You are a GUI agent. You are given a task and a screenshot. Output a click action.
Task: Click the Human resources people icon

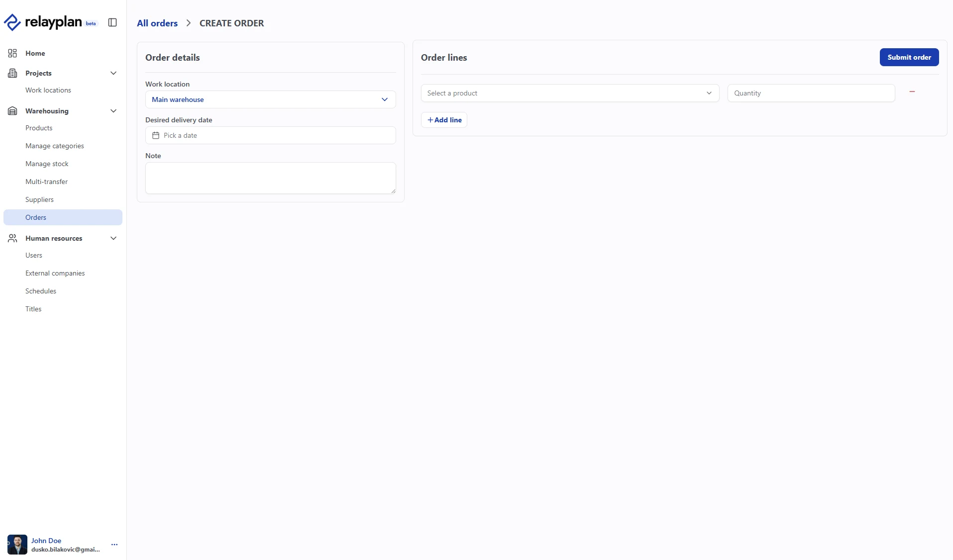click(12, 238)
